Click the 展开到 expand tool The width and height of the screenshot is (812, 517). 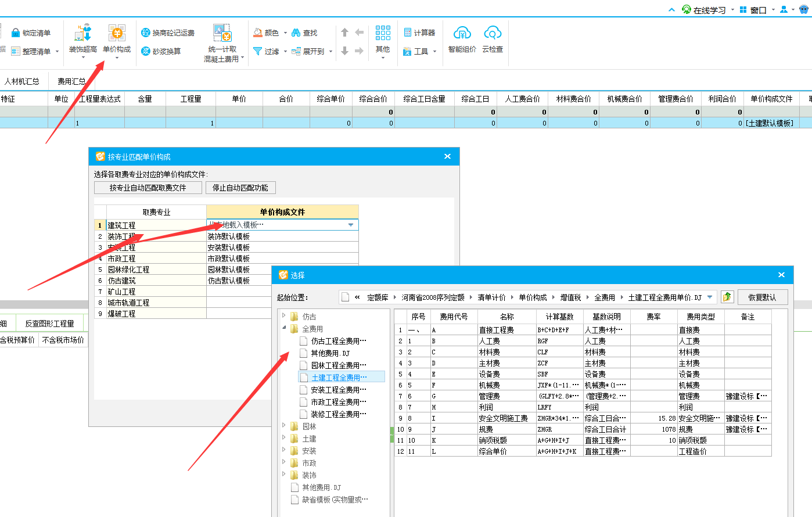pos(308,51)
